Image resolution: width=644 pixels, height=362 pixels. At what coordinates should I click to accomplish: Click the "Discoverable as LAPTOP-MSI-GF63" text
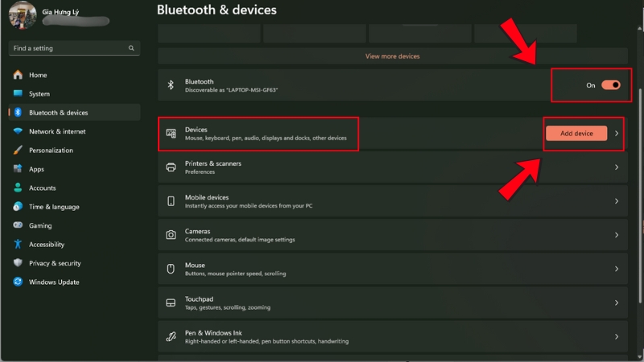pos(231,90)
